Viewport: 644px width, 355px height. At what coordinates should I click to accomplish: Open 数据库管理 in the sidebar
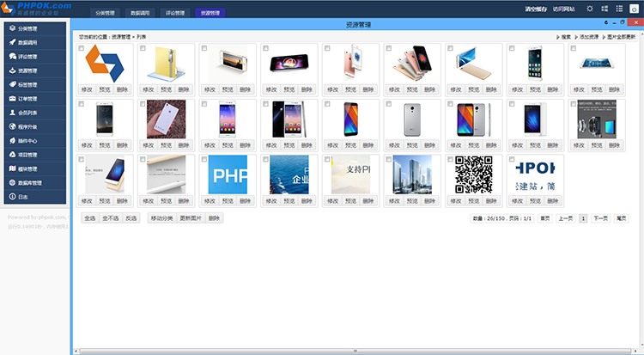tap(35, 182)
